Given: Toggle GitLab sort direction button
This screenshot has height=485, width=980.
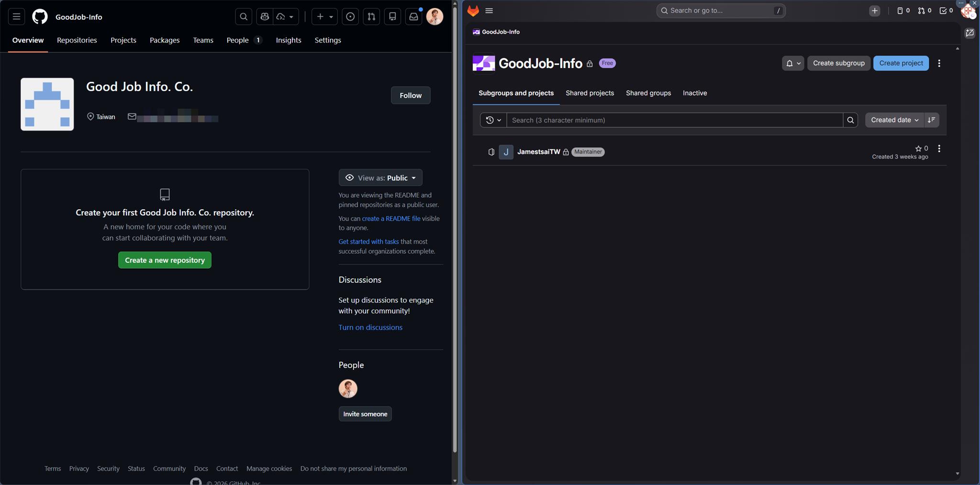Looking at the screenshot, I should coord(931,120).
